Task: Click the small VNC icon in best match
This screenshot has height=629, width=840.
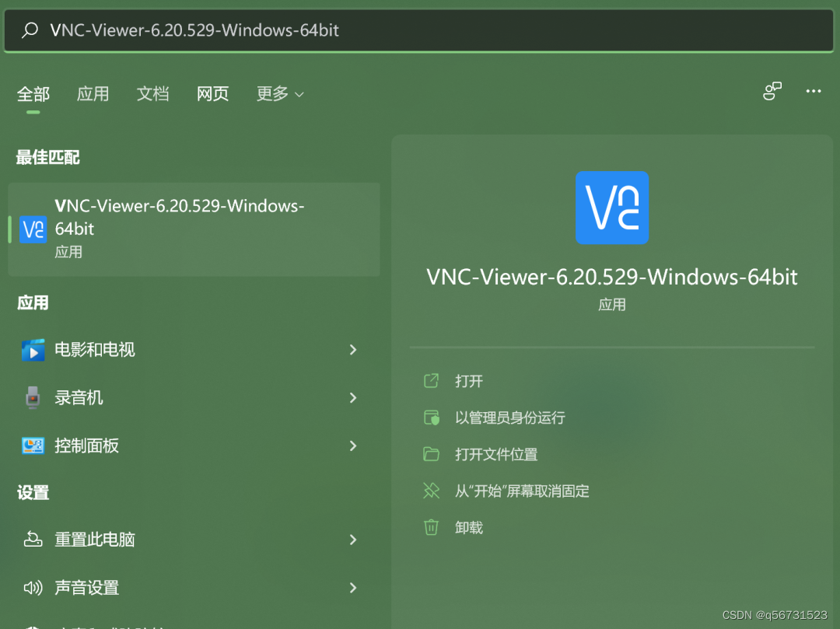Action: [33, 229]
